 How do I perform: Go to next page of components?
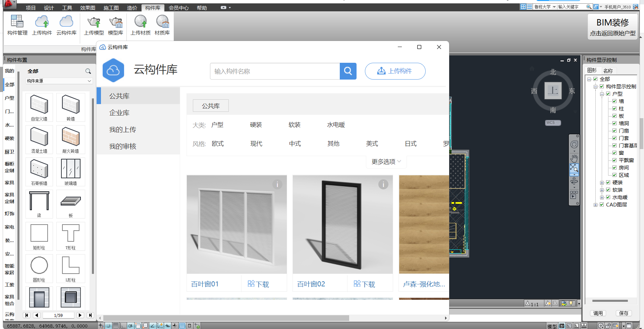pos(80,315)
